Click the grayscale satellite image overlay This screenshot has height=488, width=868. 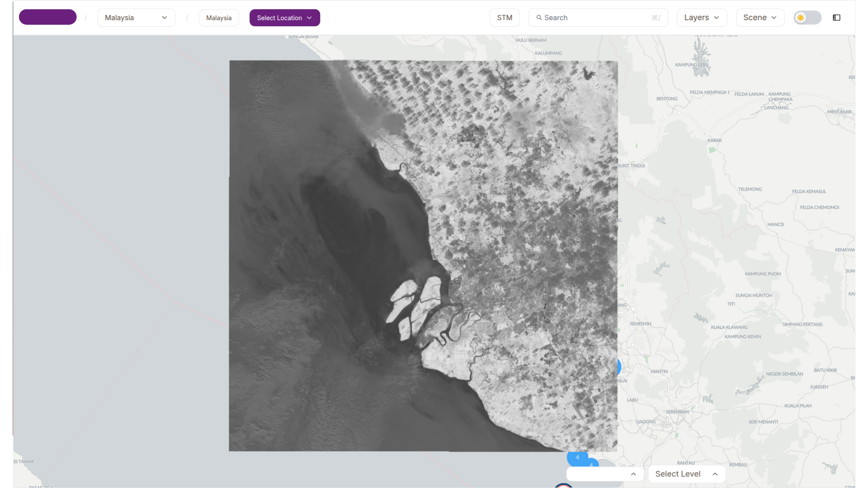tap(423, 256)
